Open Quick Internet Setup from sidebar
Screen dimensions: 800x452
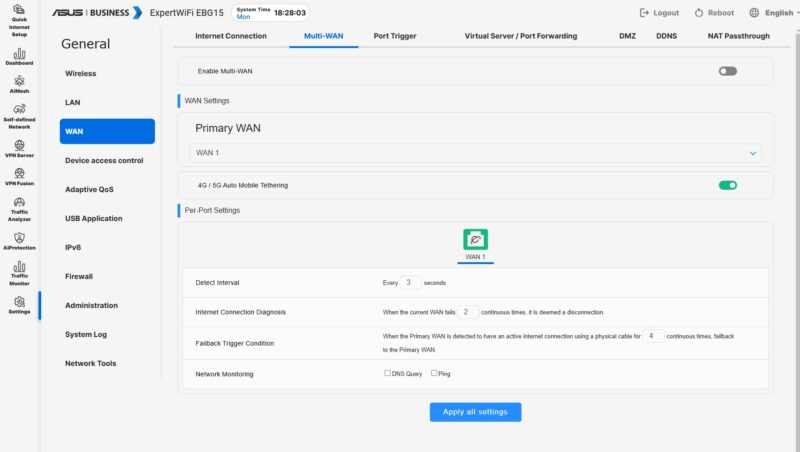click(x=19, y=18)
